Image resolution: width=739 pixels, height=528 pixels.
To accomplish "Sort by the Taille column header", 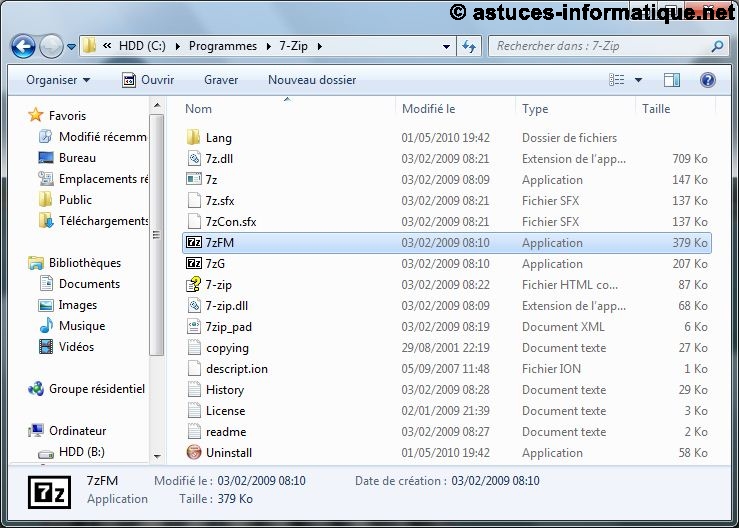I will pos(676,109).
